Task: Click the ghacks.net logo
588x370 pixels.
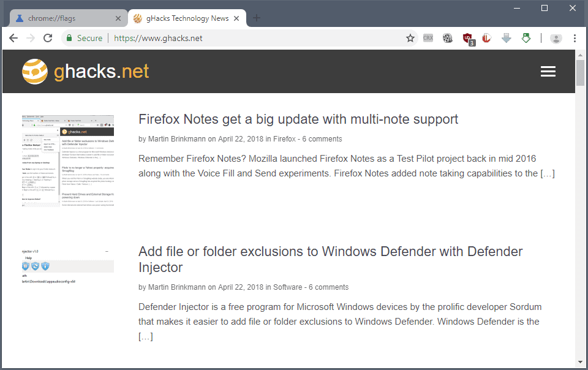Action: coord(86,72)
